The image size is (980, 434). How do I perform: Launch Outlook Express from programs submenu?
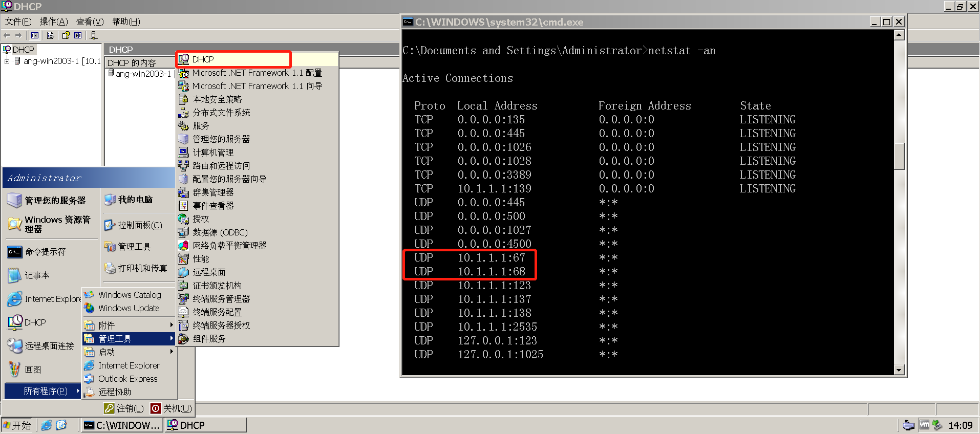[130, 379]
